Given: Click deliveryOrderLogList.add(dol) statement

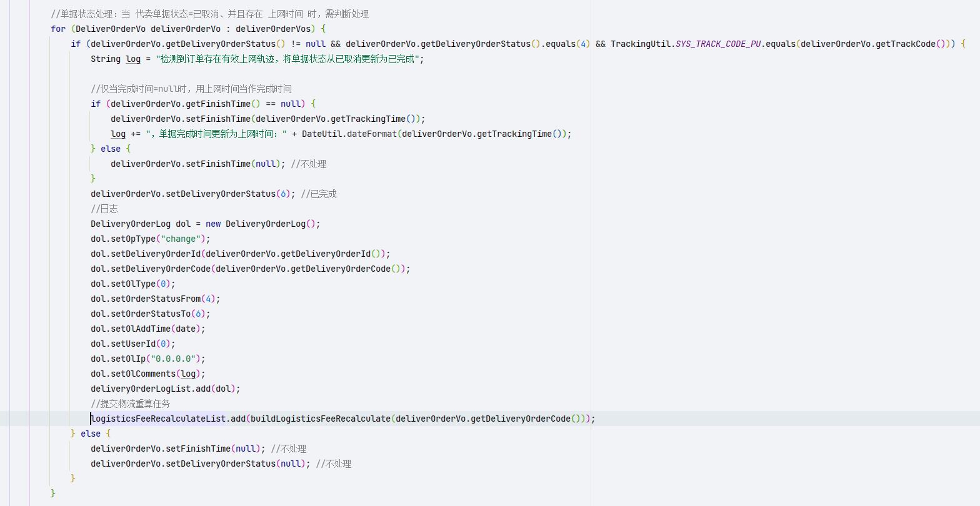Looking at the screenshot, I should 165,389.
